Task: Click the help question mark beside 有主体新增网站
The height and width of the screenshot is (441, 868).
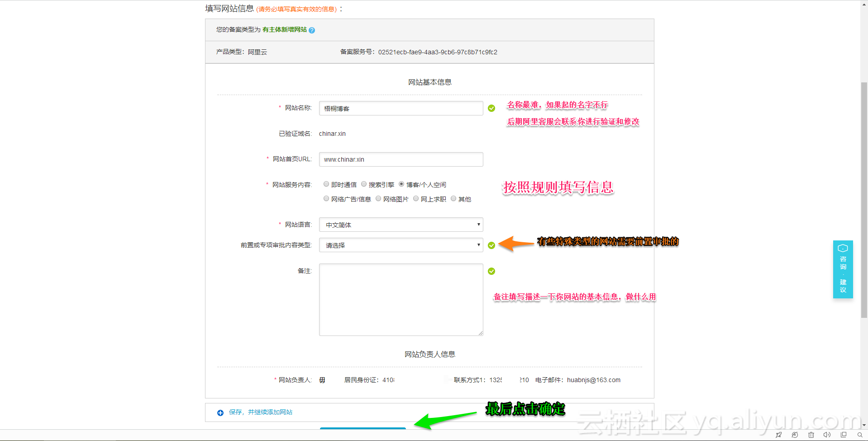Action: pyautogui.click(x=312, y=30)
